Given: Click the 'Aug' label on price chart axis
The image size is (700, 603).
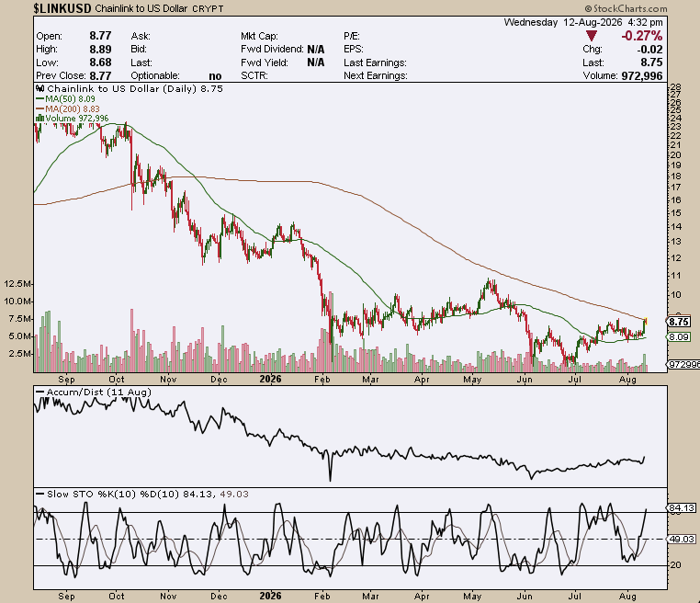Looking at the screenshot, I should (x=627, y=380).
